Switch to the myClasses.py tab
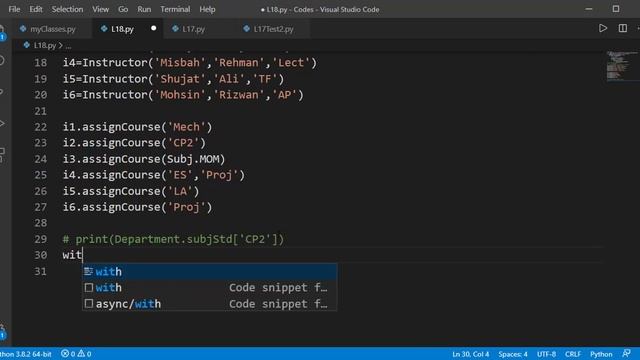This screenshot has height=360, width=640. click(53, 29)
